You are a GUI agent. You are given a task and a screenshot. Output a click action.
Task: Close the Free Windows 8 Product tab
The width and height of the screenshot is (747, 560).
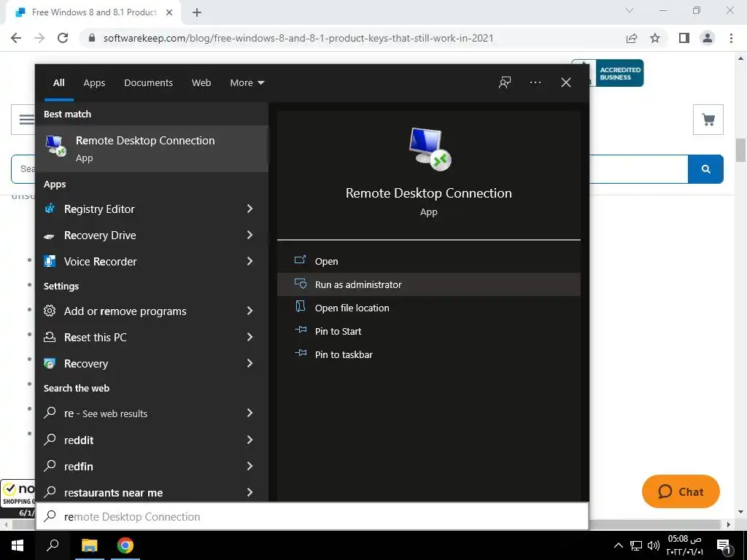169,12
